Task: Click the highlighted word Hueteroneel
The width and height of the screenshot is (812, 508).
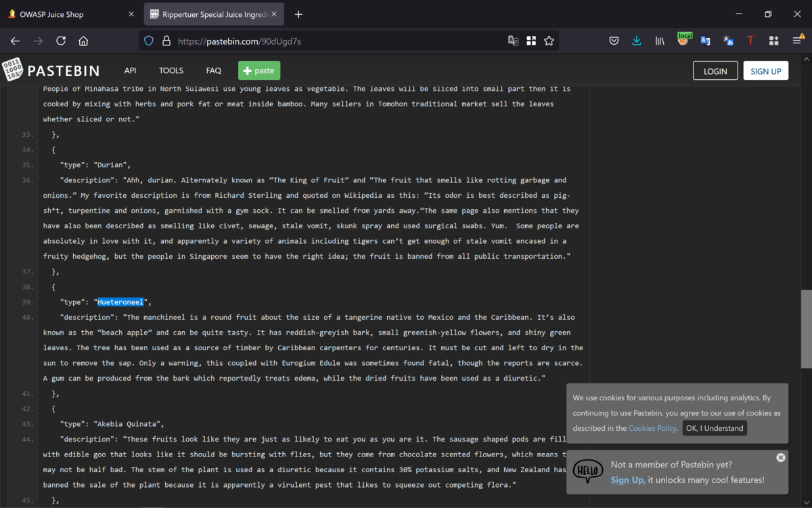Action: pyautogui.click(x=120, y=302)
